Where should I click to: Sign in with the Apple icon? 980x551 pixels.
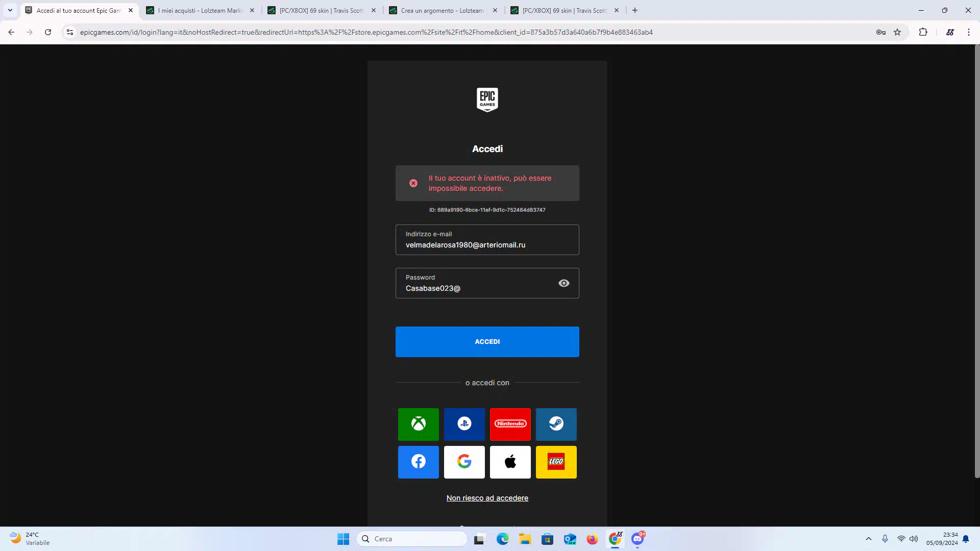click(x=510, y=462)
